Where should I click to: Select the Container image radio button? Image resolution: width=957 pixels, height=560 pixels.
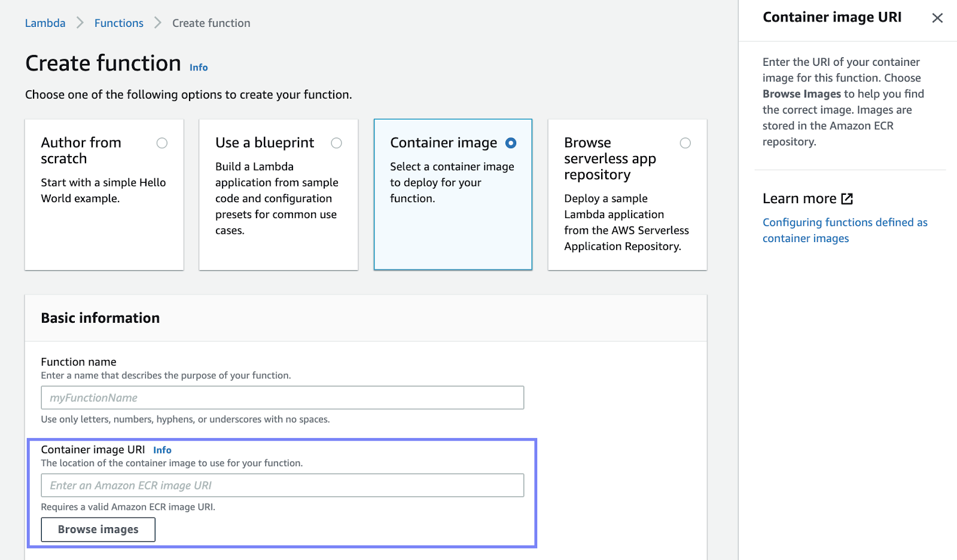(x=511, y=143)
